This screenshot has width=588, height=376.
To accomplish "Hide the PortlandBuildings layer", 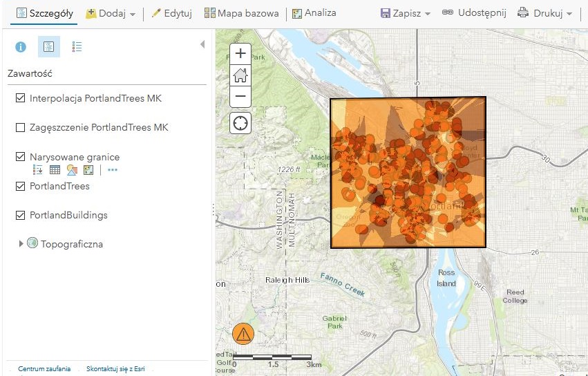I will click(x=20, y=216).
